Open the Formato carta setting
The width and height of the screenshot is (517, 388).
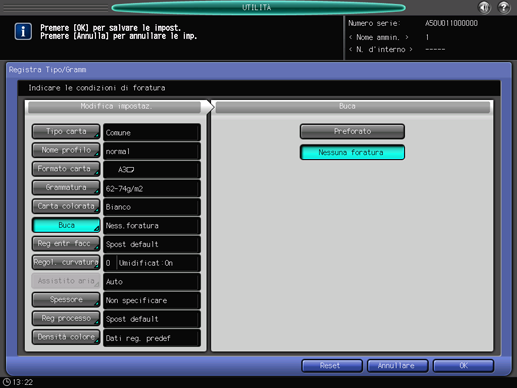(x=66, y=169)
